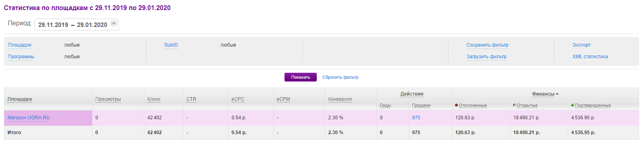Viewport: 644px width, 145px height.
Task: Click Загрузить фильтр link
Action: pos(486,57)
